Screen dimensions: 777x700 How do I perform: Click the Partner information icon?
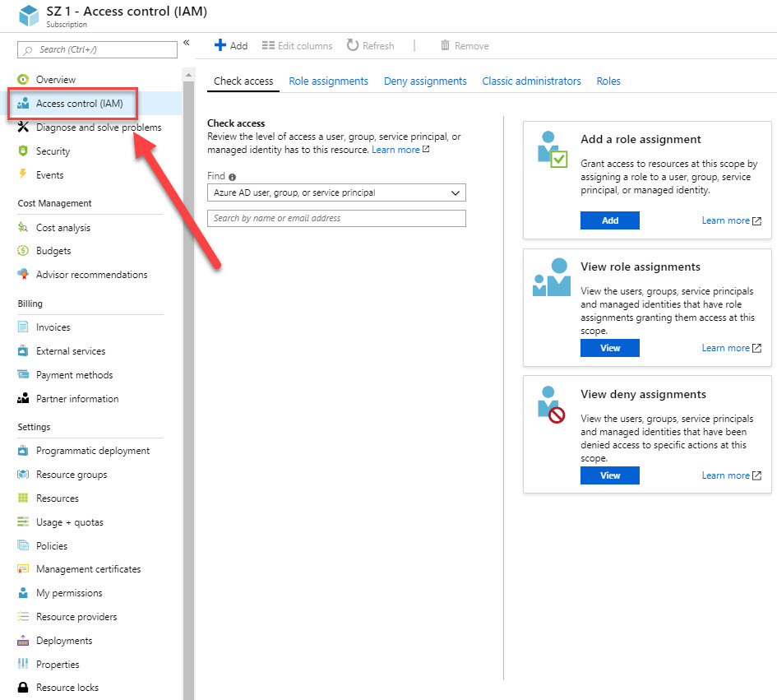23,398
